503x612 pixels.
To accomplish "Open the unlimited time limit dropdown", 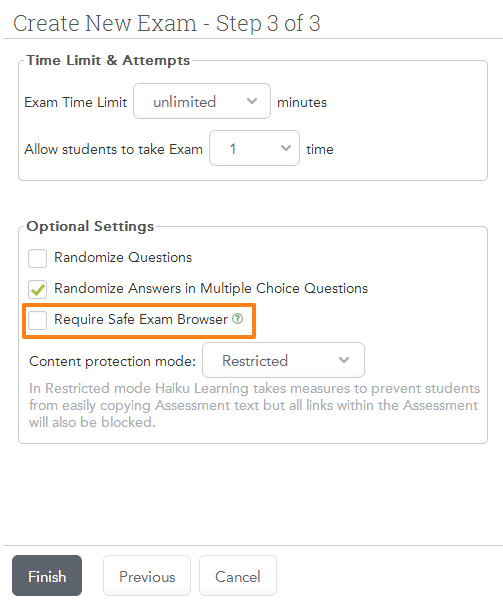I will 202,101.
